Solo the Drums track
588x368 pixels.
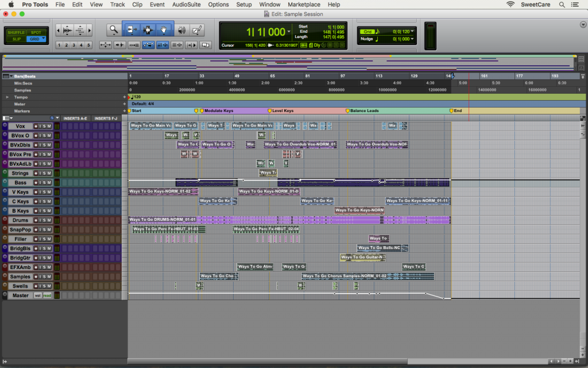(x=45, y=220)
